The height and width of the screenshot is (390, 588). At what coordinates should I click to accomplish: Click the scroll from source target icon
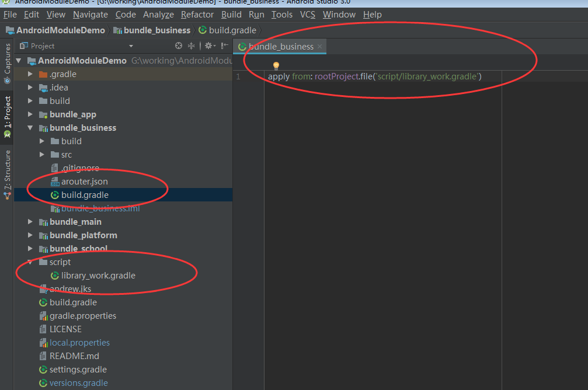point(179,46)
